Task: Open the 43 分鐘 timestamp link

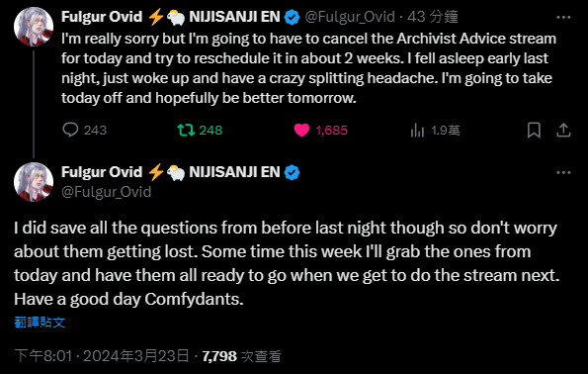Action: click(433, 17)
